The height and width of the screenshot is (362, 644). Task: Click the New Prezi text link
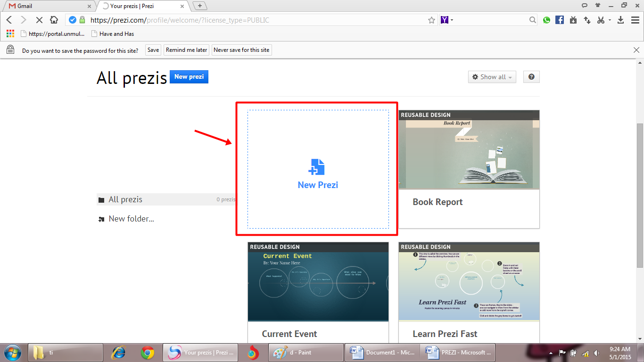pos(318,185)
